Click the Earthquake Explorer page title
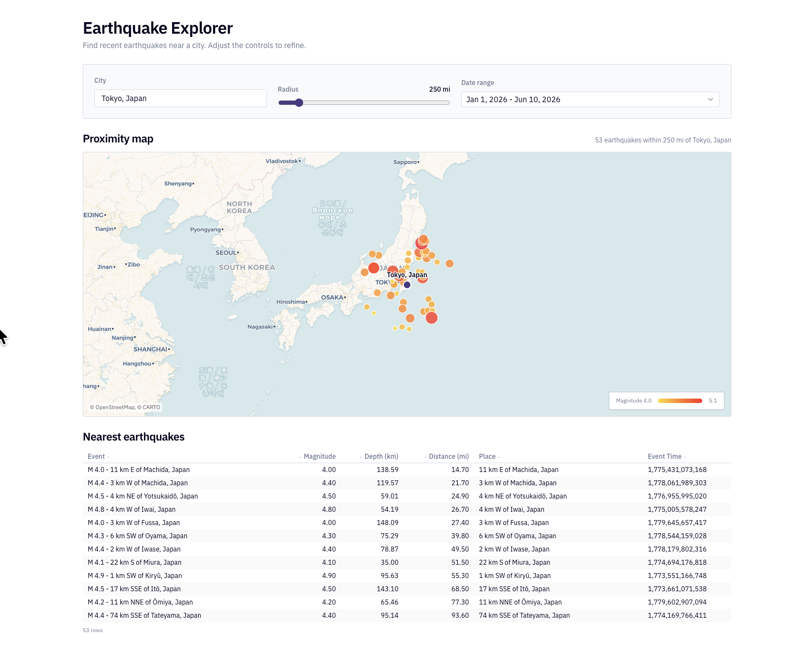 click(158, 28)
